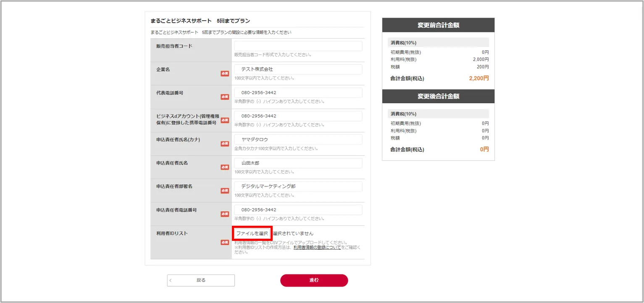This screenshot has height=303, width=644.
Task: Select the 企業名 field containing テスト株式会社
Action: coord(298,69)
